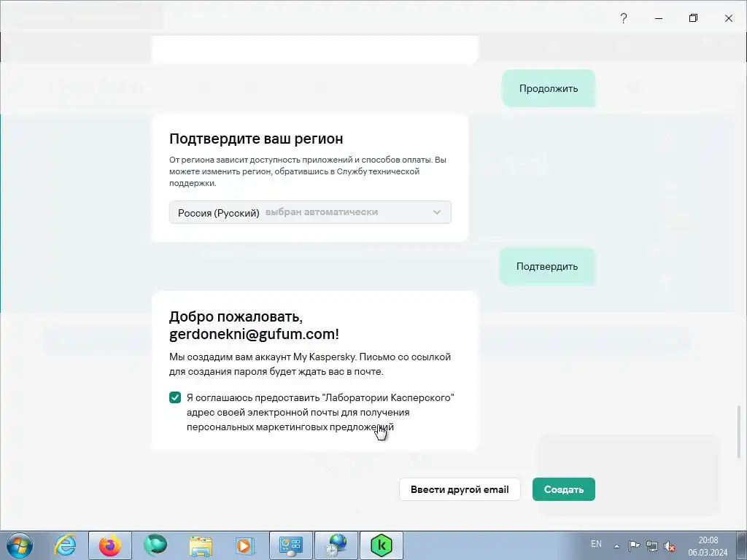Click the muted volume tray icon

click(x=670, y=546)
